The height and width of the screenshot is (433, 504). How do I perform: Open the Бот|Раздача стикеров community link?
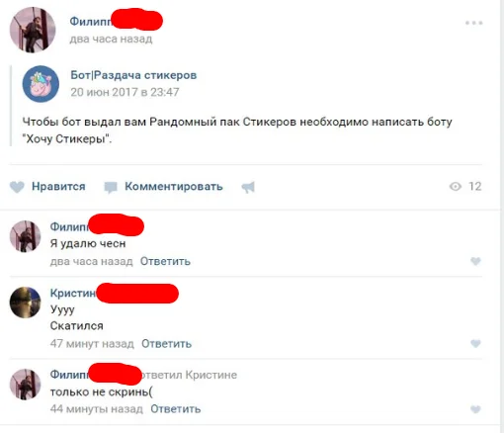pyautogui.click(x=133, y=75)
